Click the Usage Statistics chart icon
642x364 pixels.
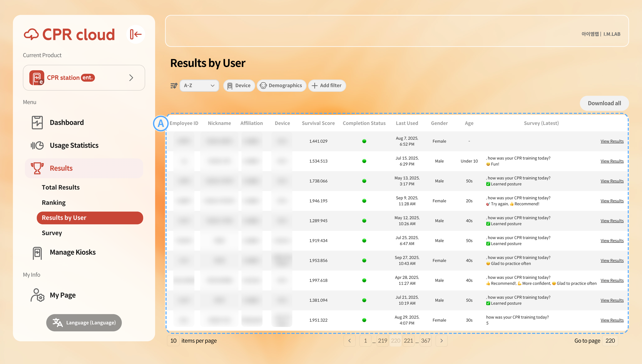click(37, 145)
